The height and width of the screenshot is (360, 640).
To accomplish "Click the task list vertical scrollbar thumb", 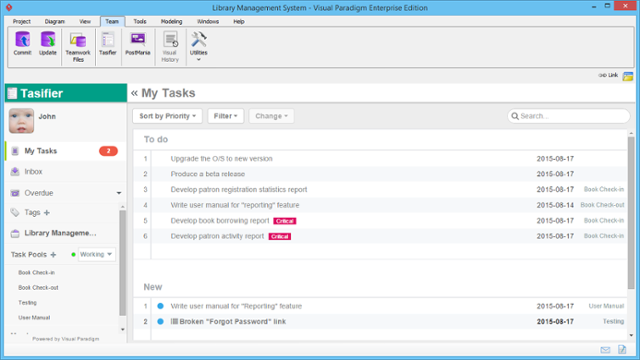I will tap(631, 212).
